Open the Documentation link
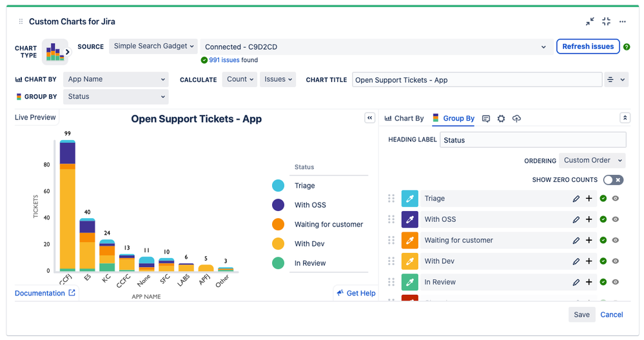644x340 pixels. click(45, 293)
